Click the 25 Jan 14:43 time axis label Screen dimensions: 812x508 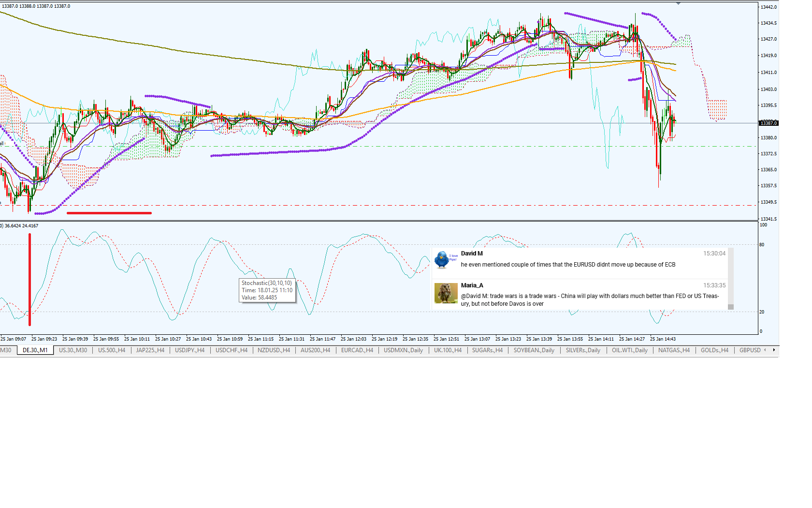[663, 339]
